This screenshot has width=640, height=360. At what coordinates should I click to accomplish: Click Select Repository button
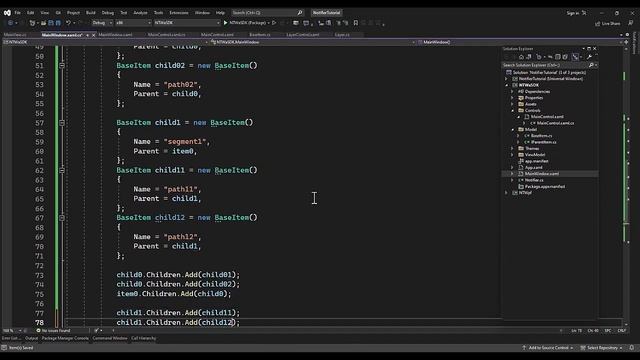(602, 348)
